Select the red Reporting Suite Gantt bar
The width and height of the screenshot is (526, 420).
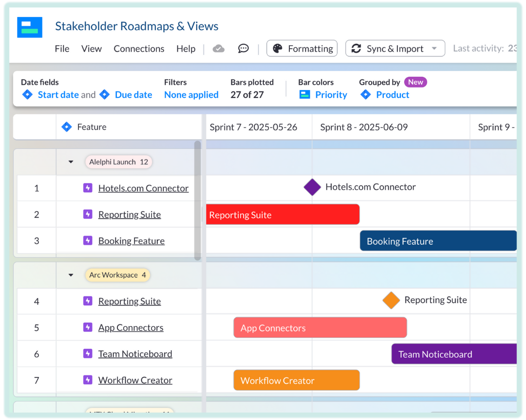pyautogui.click(x=283, y=214)
